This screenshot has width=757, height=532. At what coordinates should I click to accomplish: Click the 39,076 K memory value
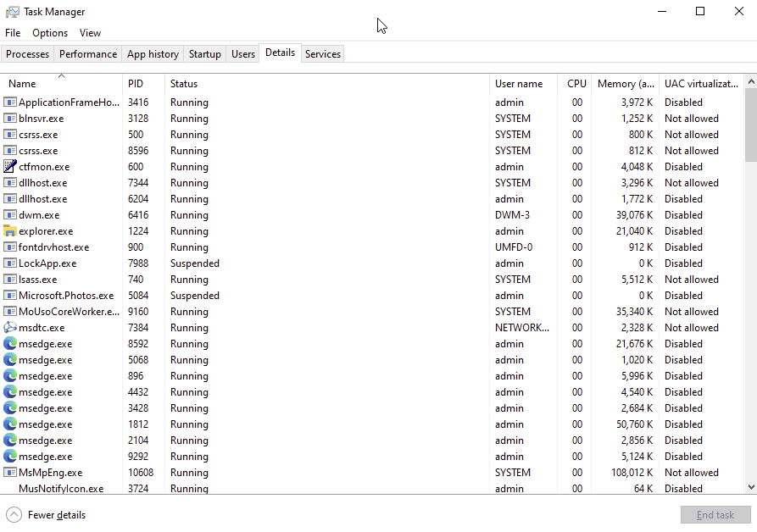point(634,215)
